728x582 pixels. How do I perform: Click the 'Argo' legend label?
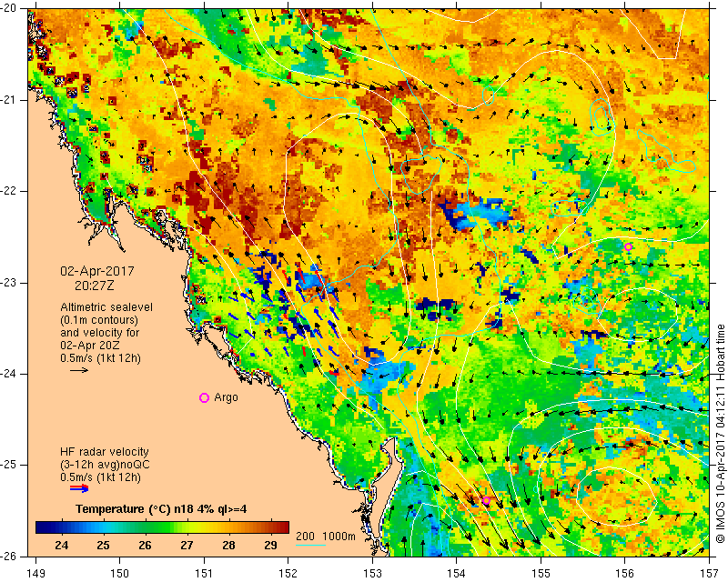[x=226, y=397]
